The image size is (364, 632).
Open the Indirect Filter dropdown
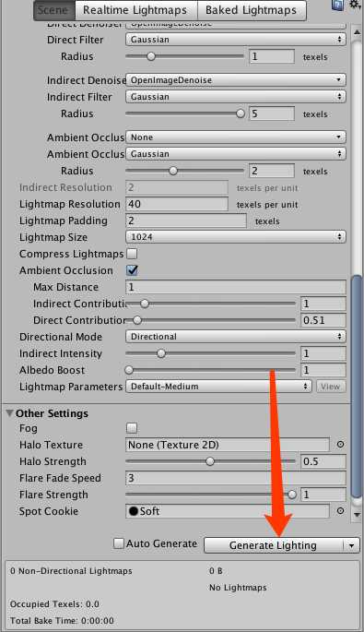pyautogui.click(x=236, y=97)
